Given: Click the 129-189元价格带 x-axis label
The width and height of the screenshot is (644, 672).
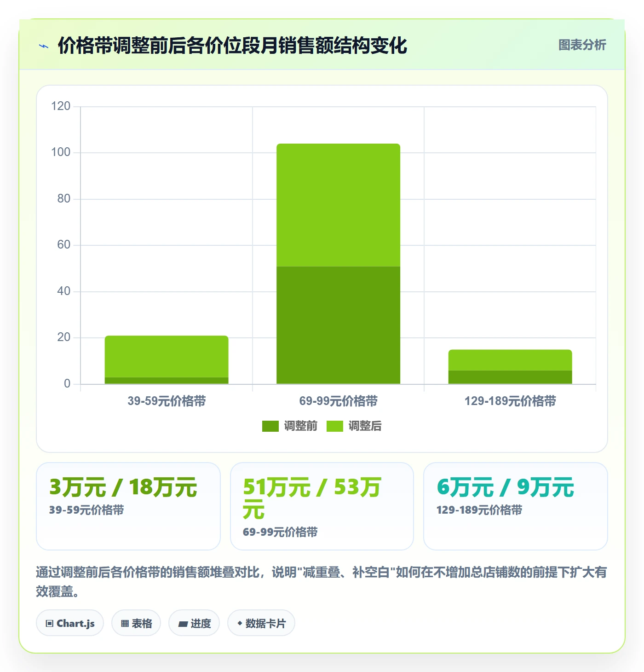Looking at the screenshot, I should (x=510, y=401).
